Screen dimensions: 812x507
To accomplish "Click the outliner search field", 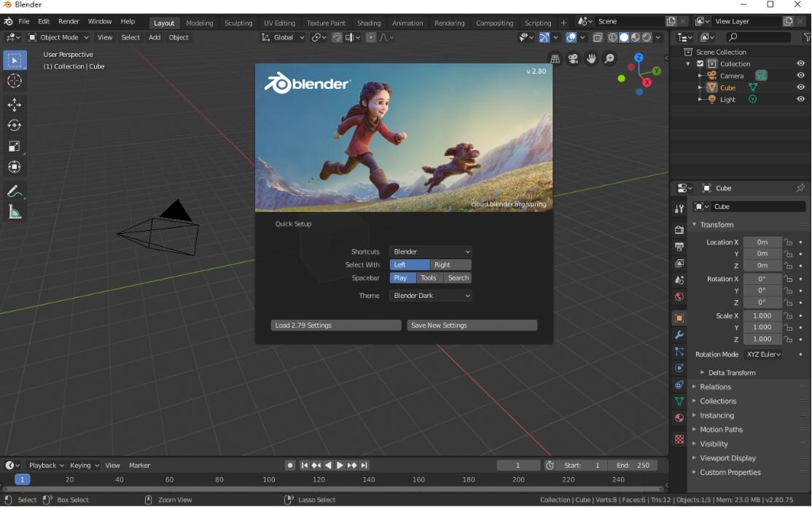I will 758,37.
